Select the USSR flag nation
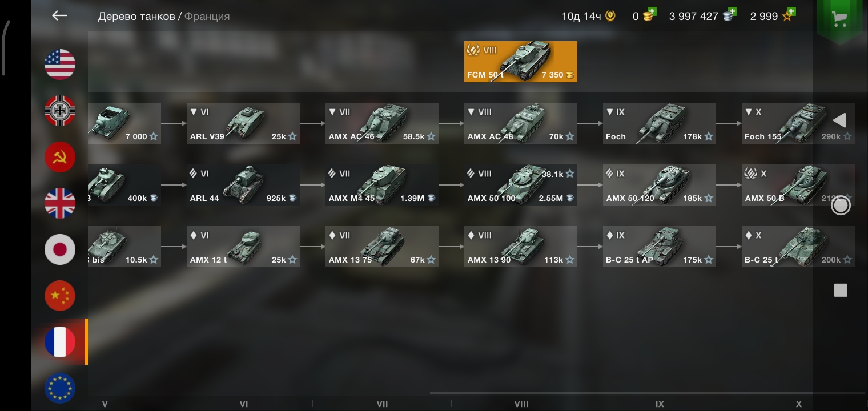This screenshot has height=411, width=868. pyautogui.click(x=60, y=156)
